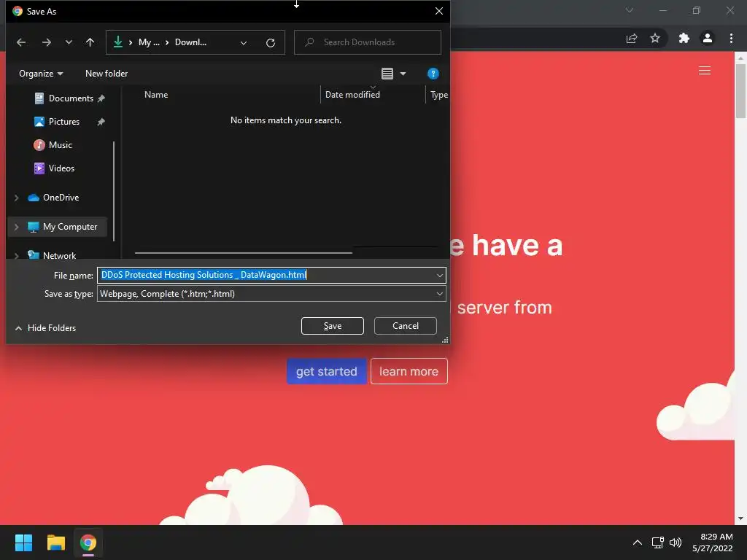Click the 'My ...' path segment
Image resolution: width=747 pixels, height=560 pixels.
pyautogui.click(x=149, y=42)
